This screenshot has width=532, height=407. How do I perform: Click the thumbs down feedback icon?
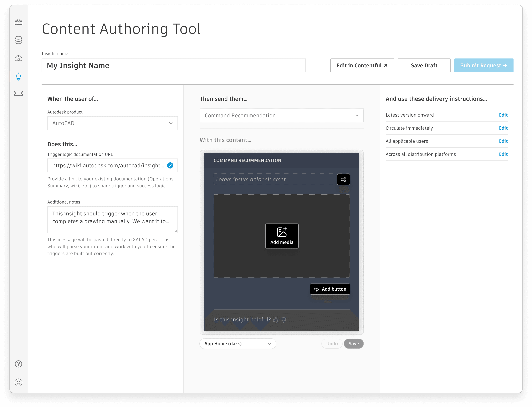(x=283, y=320)
